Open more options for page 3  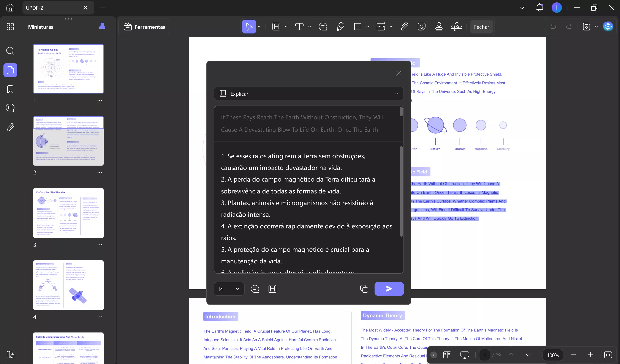[100, 245]
